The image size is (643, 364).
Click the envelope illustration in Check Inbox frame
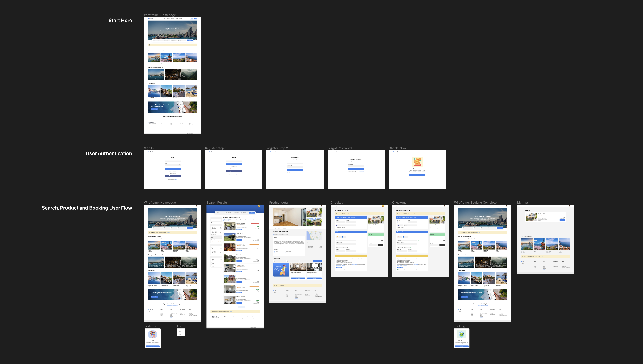click(417, 161)
